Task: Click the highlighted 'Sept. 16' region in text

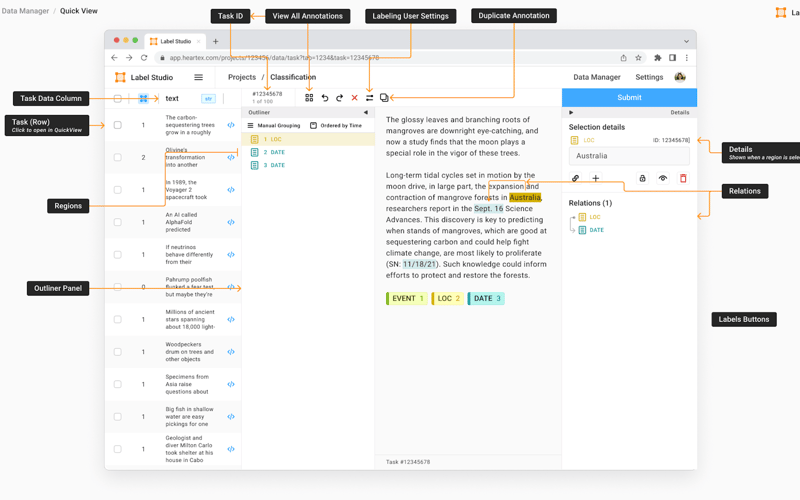Action: [488, 209]
